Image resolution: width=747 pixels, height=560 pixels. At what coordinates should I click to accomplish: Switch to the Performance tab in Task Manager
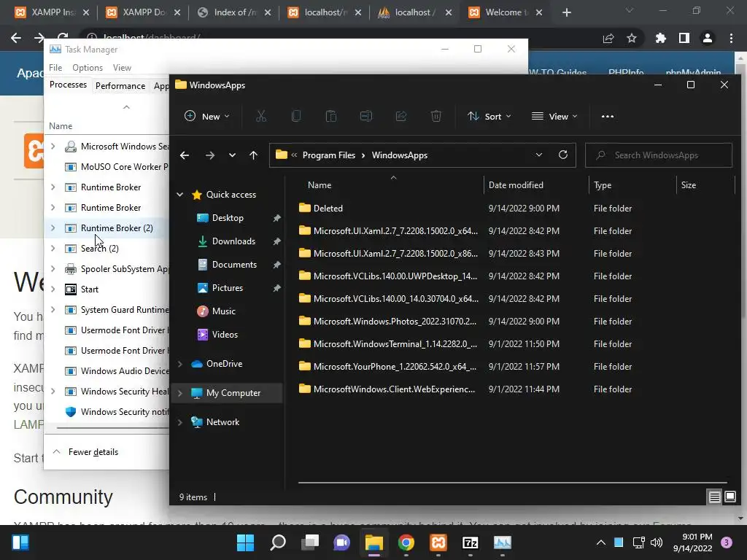(x=120, y=86)
